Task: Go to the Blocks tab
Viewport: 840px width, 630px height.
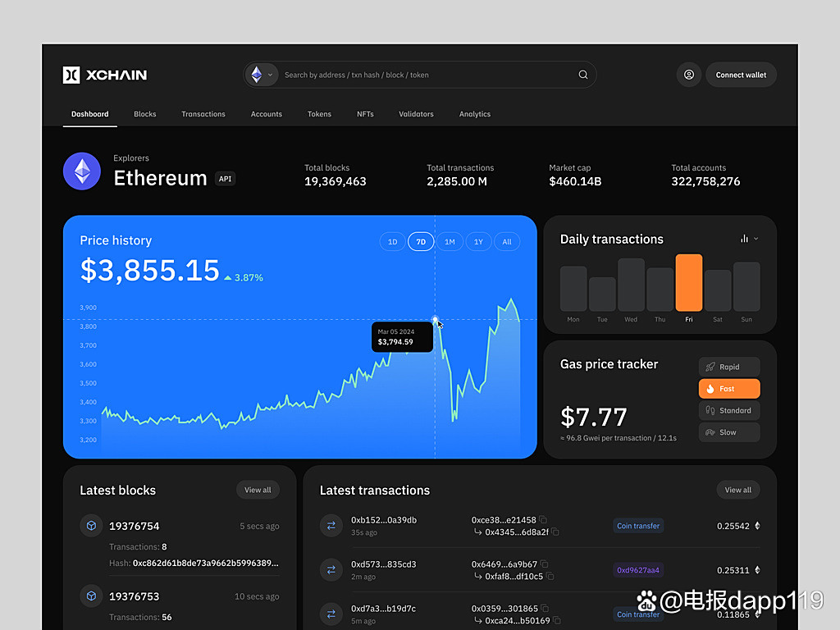Action: 145,114
